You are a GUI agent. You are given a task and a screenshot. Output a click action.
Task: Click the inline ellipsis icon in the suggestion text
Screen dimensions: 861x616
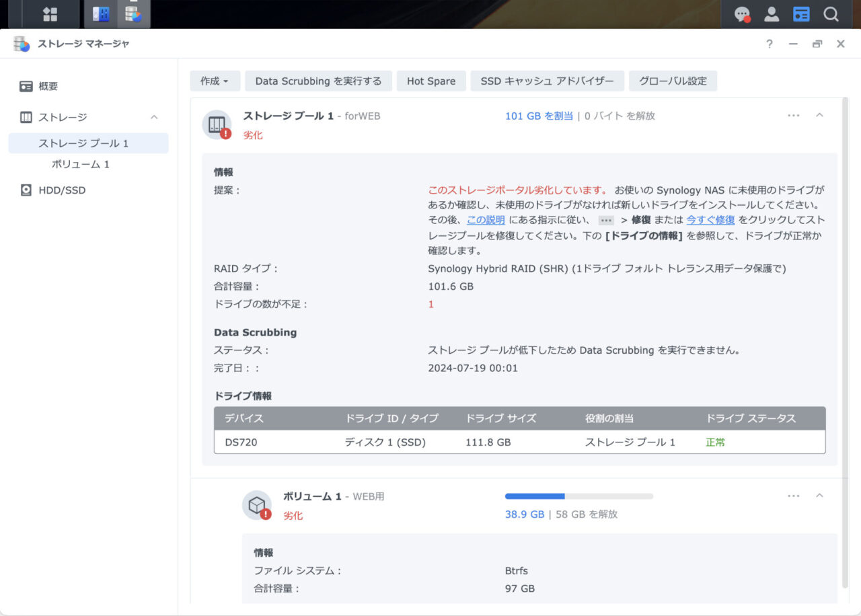point(607,221)
